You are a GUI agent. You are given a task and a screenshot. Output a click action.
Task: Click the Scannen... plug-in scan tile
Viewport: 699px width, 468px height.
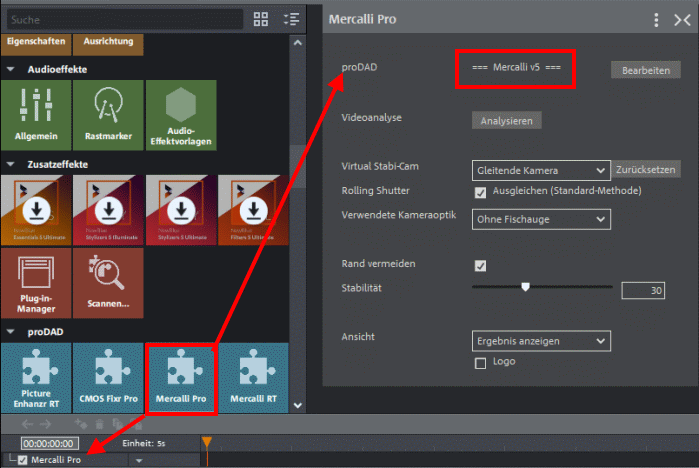click(x=108, y=283)
